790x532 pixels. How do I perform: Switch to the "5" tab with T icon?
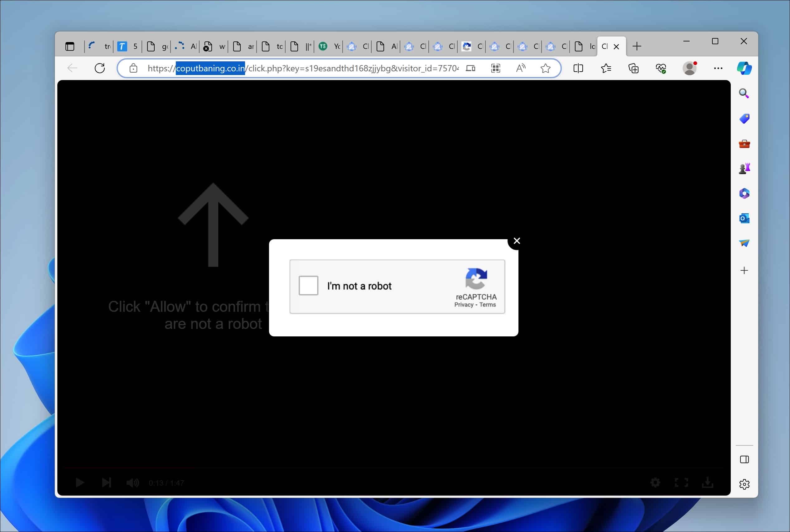128,46
